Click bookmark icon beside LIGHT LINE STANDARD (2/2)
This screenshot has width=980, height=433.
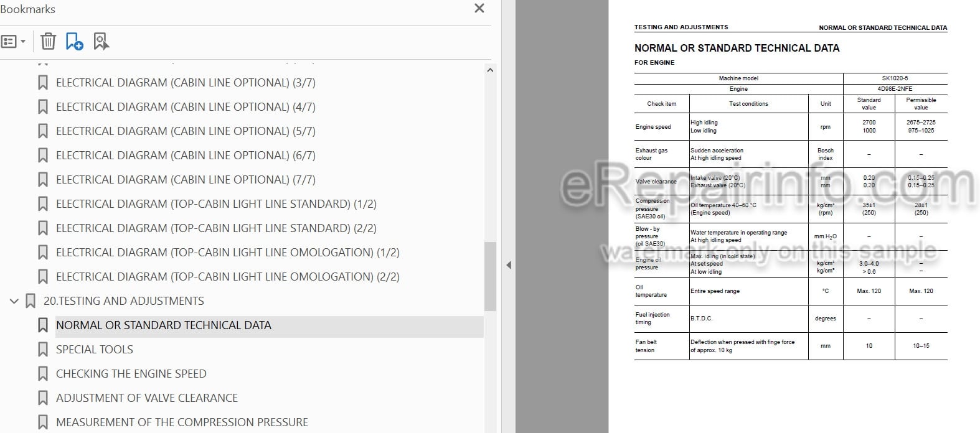[43, 228]
